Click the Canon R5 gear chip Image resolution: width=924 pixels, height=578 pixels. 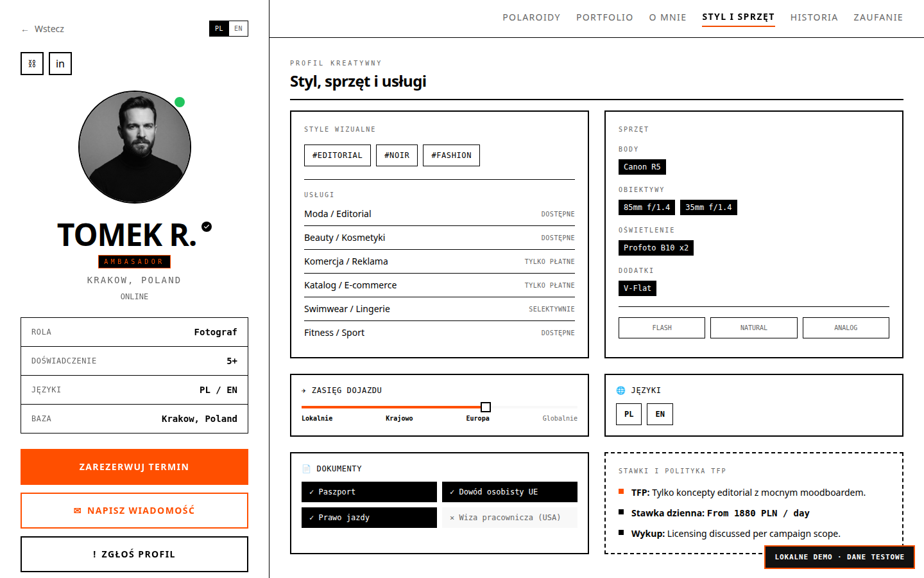642,167
